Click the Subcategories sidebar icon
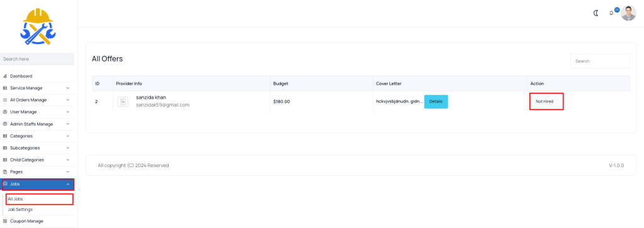This screenshot has width=644, height=228. click(5, 148)
